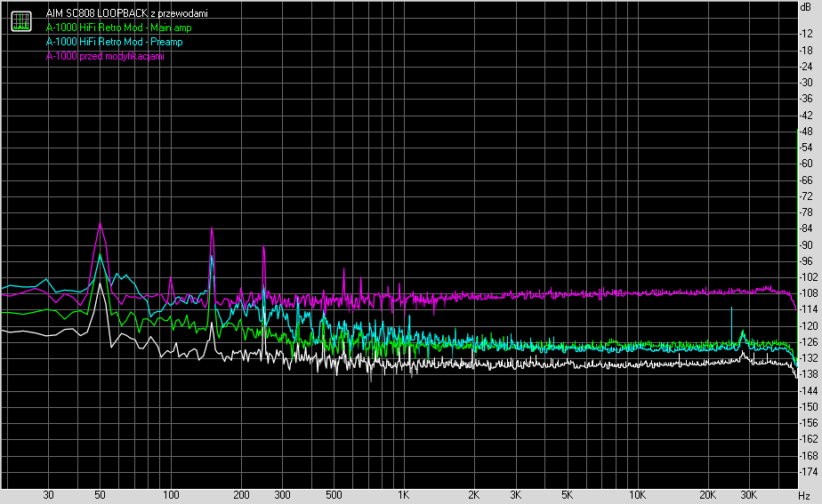
Task: Click the 100 Hz frequency axis label
Action: coord(171,494)
